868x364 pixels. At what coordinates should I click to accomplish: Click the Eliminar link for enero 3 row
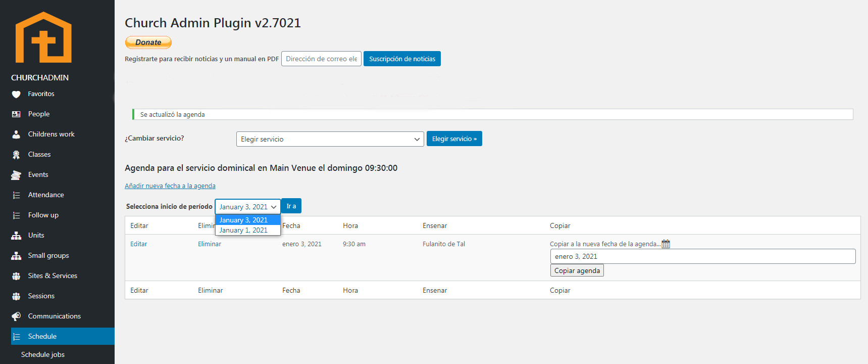[210, 244]
